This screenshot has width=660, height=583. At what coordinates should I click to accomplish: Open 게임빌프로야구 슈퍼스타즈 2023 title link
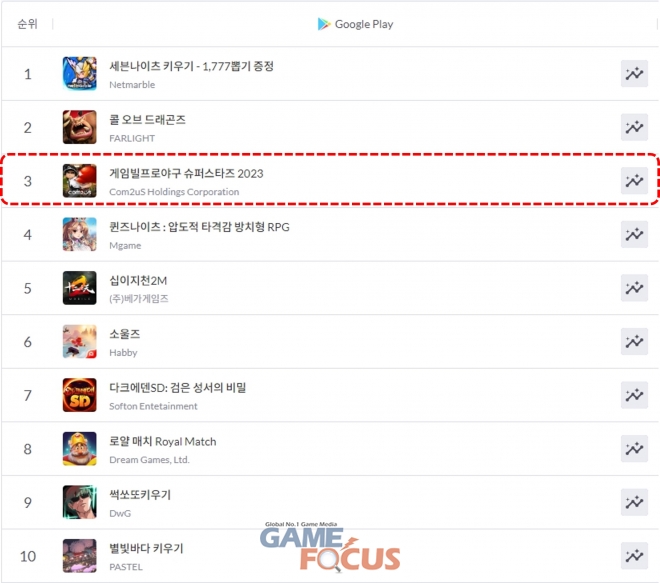(186, 173)
